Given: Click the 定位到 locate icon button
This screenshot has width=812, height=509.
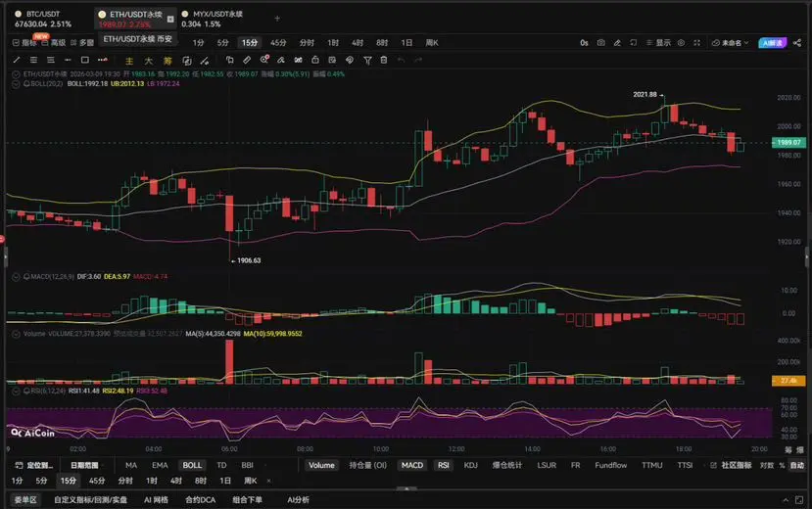Looking at the screenshot, I should 34,465.
